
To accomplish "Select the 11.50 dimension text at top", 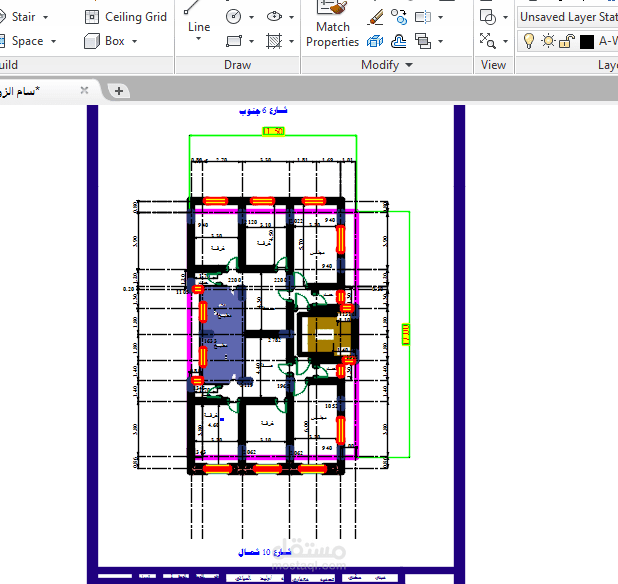I will [x=274, y=131].
